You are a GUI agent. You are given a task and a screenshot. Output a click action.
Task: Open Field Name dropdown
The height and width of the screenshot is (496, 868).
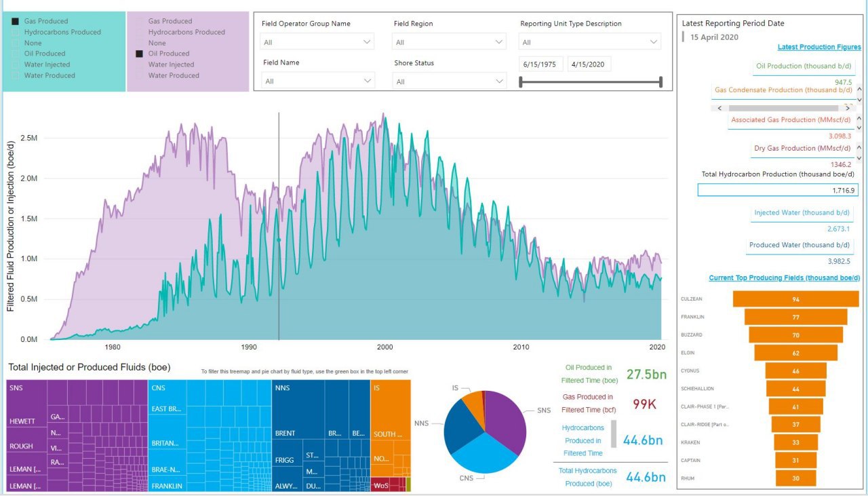tap(317, 81)
